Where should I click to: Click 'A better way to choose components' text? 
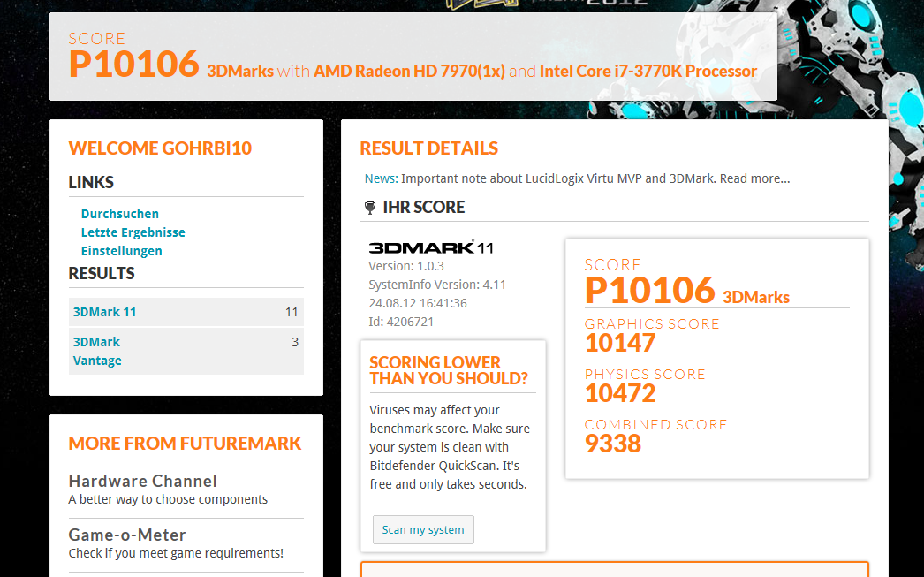168,499
